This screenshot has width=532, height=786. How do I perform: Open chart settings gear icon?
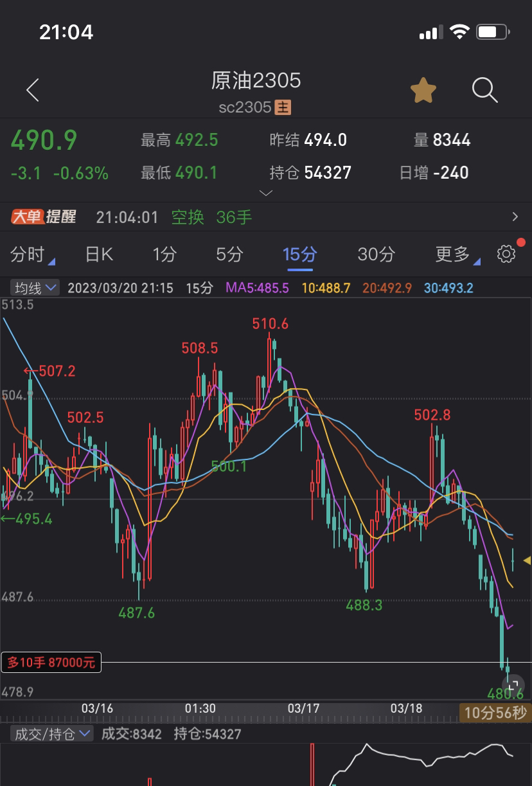pyautogui.click(x=506, y=255)
